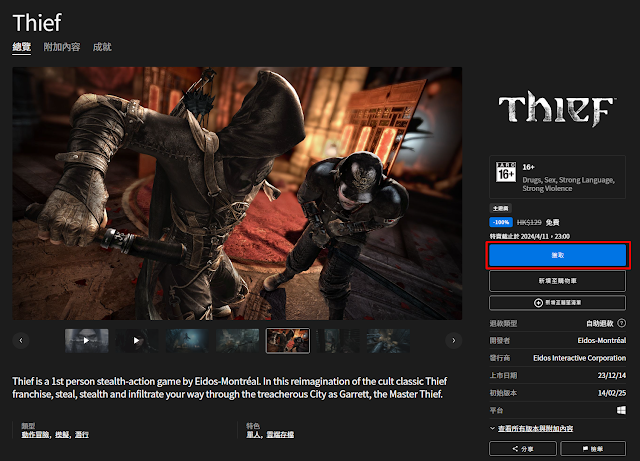Screen dimensions: 640x461
Task: Open 單人 feature link
Action: (253, 434)
